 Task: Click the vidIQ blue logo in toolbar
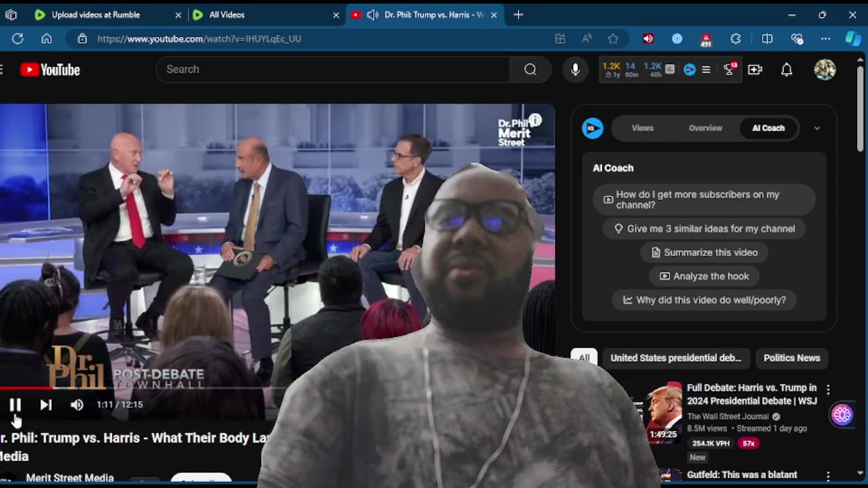(690, 69)
